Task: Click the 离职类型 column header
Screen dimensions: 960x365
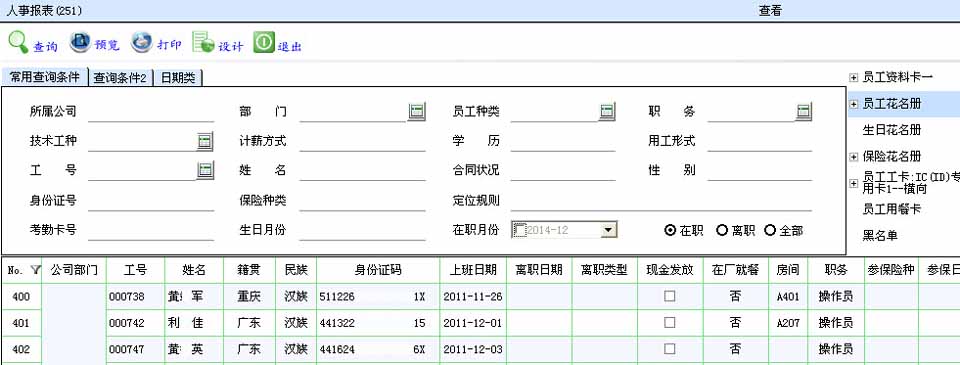Action: point(604,270)
